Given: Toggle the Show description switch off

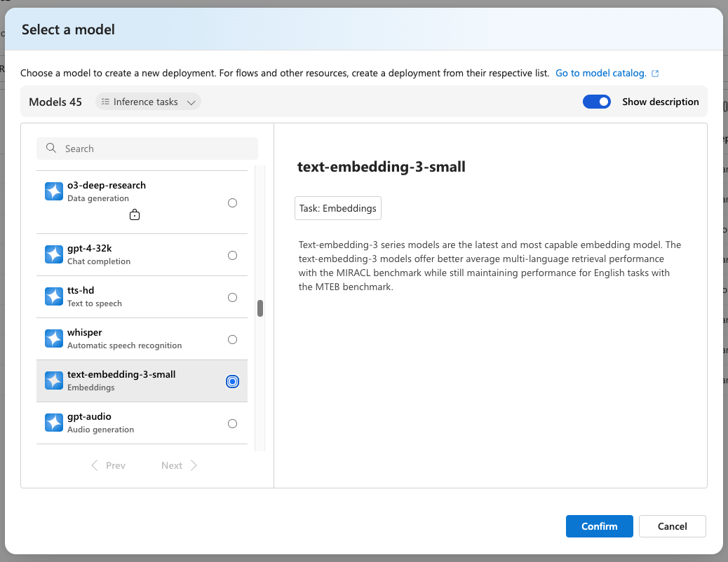Looking at the screenshot, I should (597, 102).
